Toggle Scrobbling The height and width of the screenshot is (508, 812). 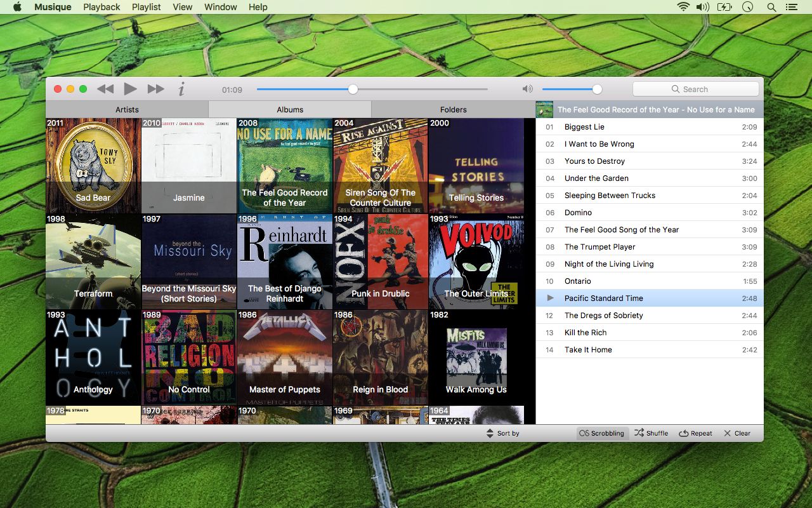[602, 433]
